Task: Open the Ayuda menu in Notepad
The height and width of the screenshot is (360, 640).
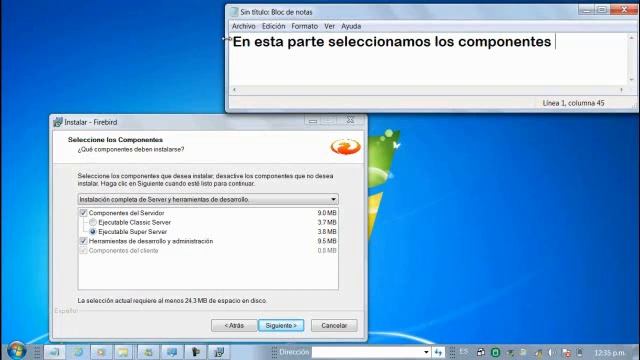Action: point(351,26)
